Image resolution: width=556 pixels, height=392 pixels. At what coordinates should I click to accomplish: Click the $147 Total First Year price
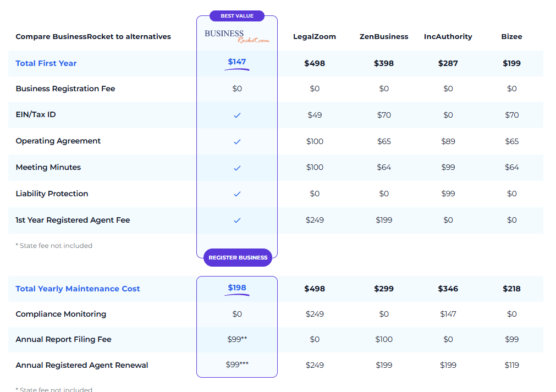tap(237, 62)
